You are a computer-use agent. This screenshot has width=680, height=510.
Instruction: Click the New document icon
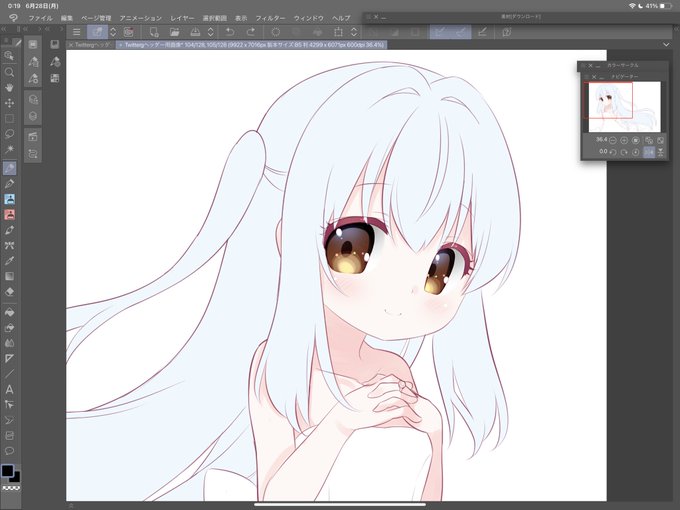coord(154,32)
